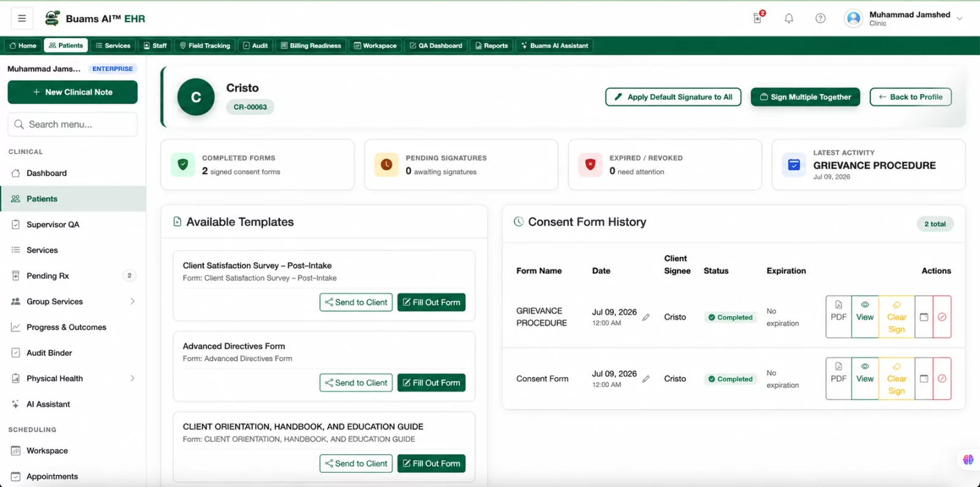
Task: Open the Workspace tab in top bar
Action: coord(375,45)
